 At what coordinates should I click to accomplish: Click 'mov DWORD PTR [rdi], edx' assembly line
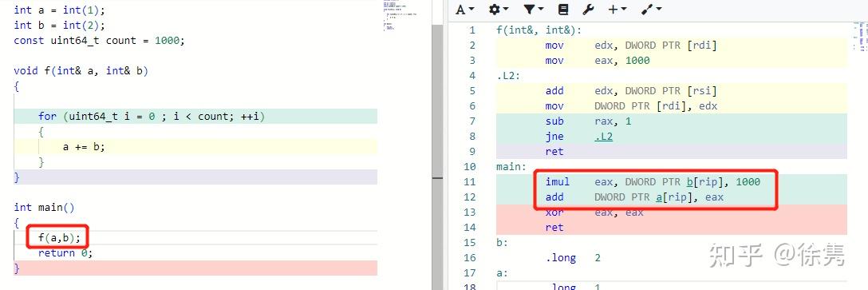pos(630,106)
